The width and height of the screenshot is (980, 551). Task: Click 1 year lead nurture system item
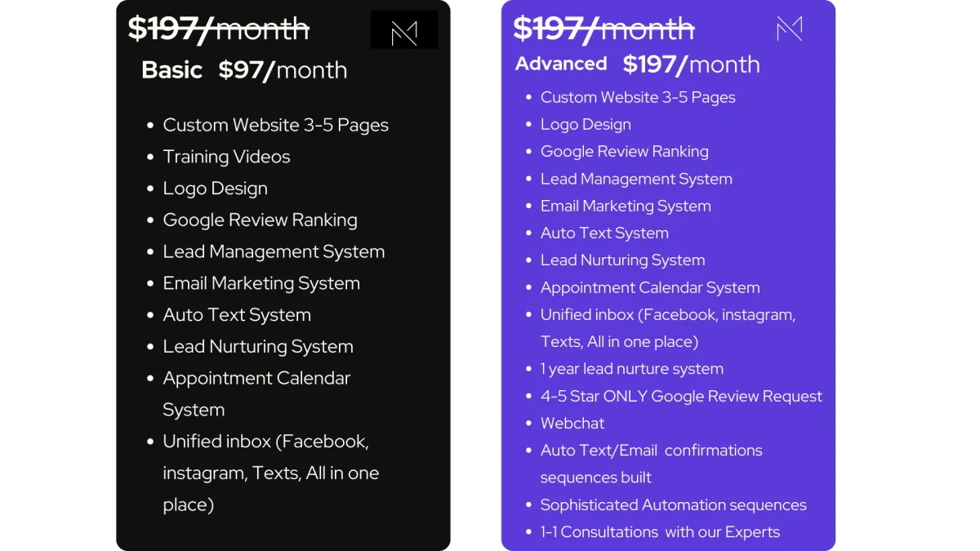(632, 369)
